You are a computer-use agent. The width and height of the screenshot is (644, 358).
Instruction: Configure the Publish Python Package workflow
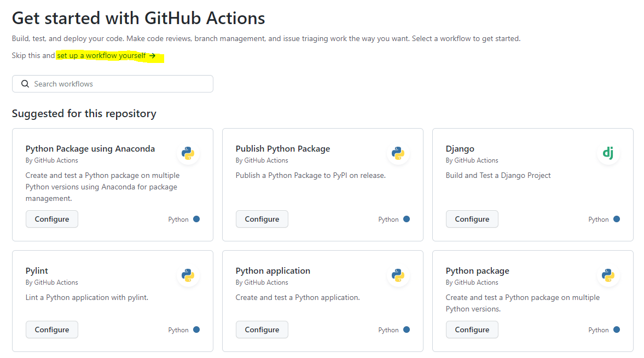[262, 219]
